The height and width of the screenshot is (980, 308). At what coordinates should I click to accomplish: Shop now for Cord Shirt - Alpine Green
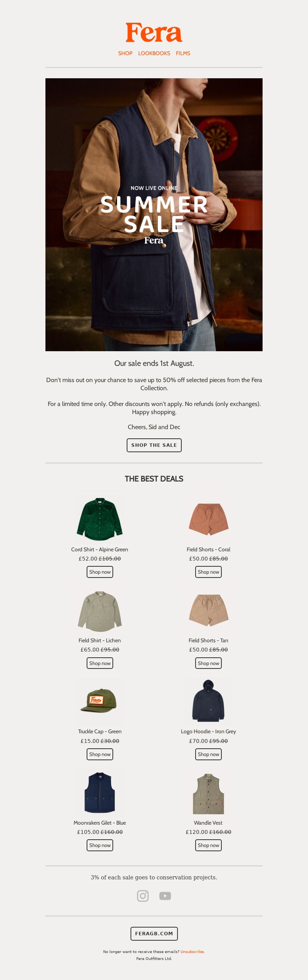click(x=100, y=572)
